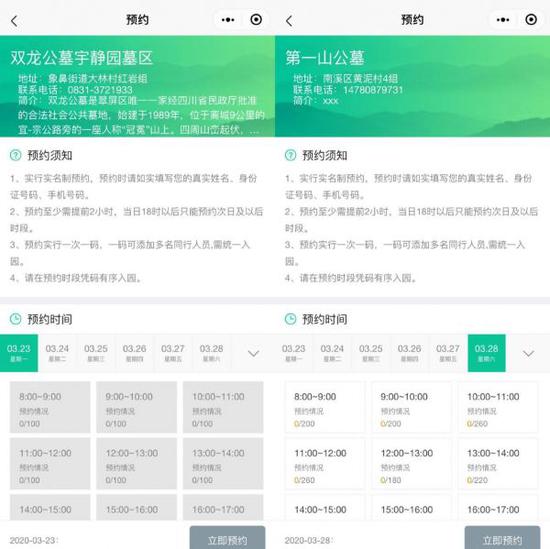
Task: Click 预约时间 clock icon on left screen
Action: coord(15,319)
